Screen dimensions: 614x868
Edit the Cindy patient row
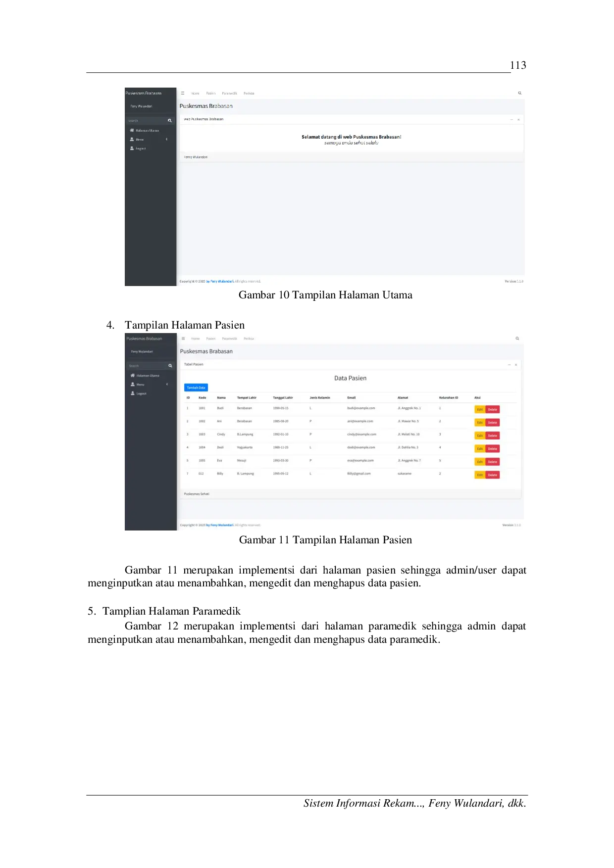click(480, 435)
